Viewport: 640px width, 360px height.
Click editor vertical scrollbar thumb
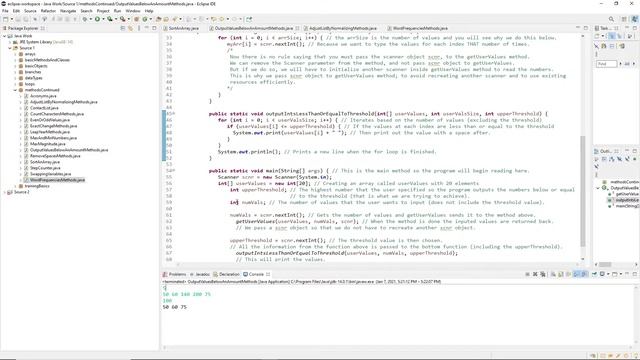coord(583,191)
